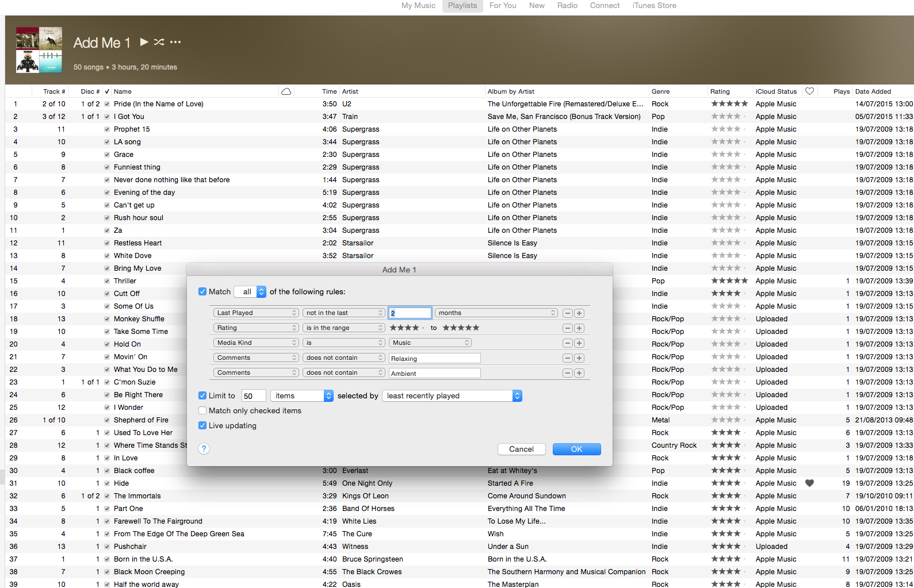This screenshot has height=588, width=914.
Task: Open the 'least recently played' selection dropdown
Action: pyautogui.click(x=452, y=395)
